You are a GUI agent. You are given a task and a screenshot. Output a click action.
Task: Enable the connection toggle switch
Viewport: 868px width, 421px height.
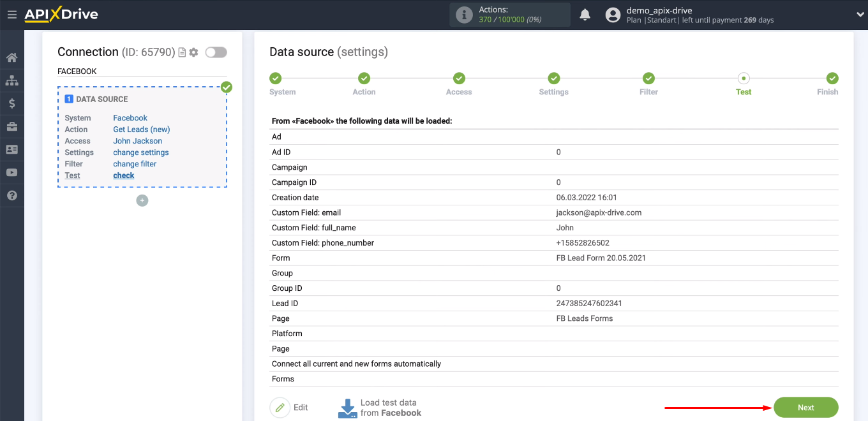pyautogui.click(x=216, y=52)
